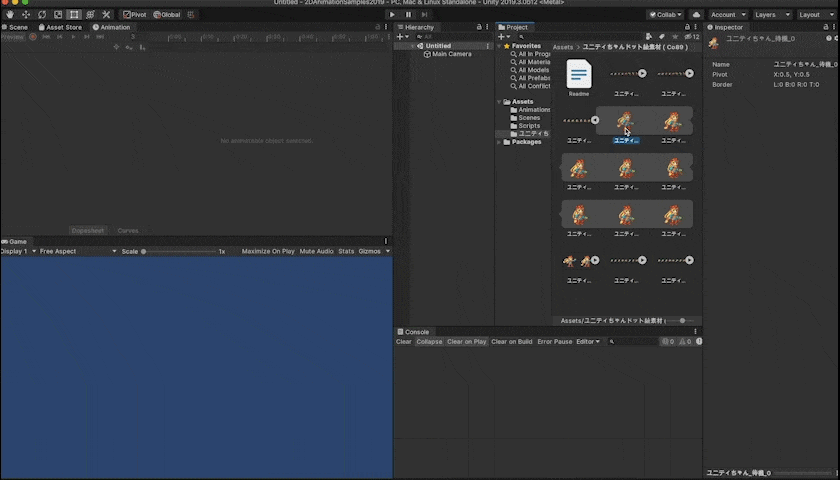Click the Console Clear button
Viewport: 840px width, 480px height.
(403, 342)
